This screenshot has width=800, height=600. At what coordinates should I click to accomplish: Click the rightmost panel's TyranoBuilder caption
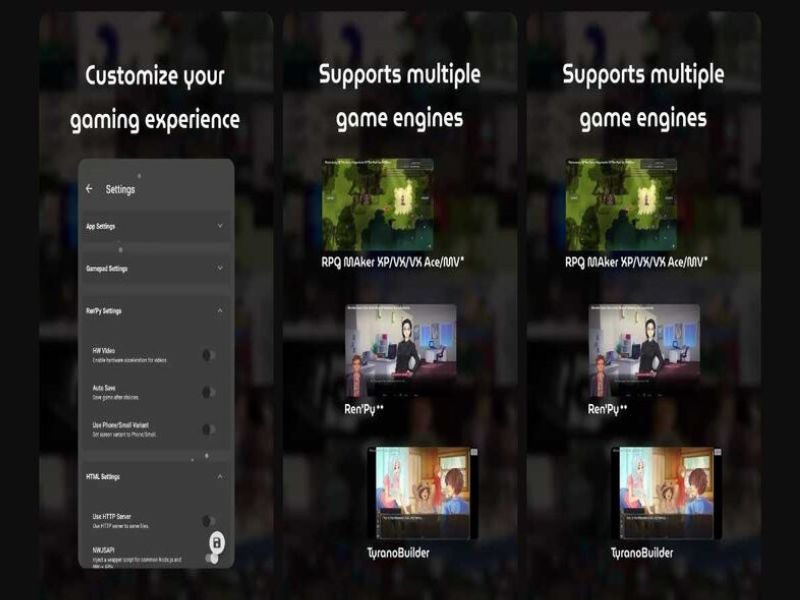(642, 553)
